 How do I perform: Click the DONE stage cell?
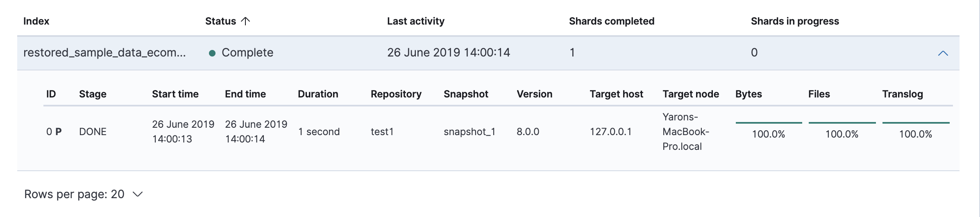[x=93, y=132]
